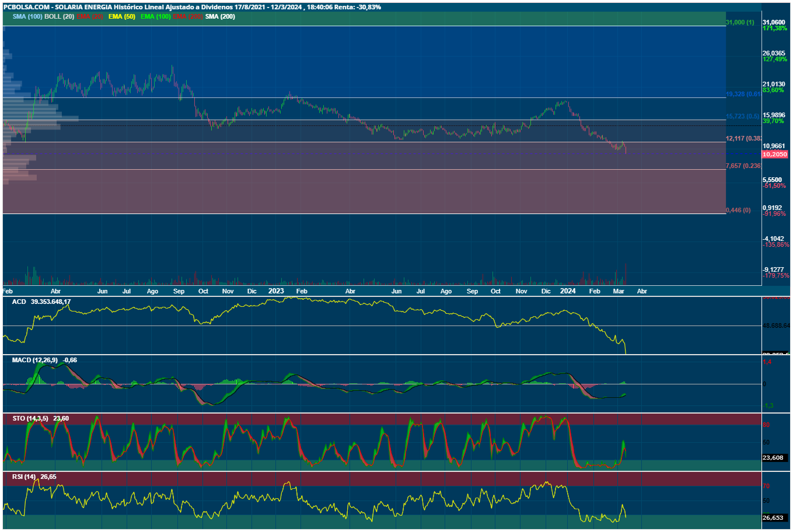Click the 15,9896 price axis value
Image resolution: width=793 pixels, height=532 pixels.
coord(774,115)
